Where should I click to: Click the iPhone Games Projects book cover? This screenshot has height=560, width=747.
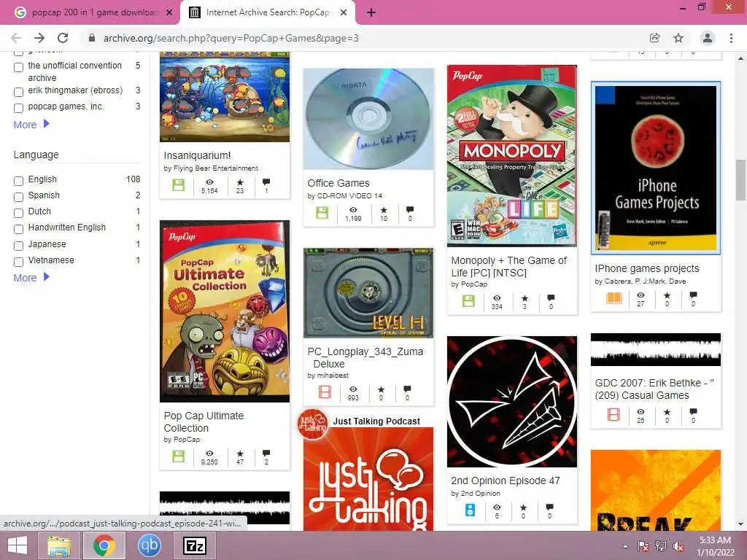pos(656,168)
